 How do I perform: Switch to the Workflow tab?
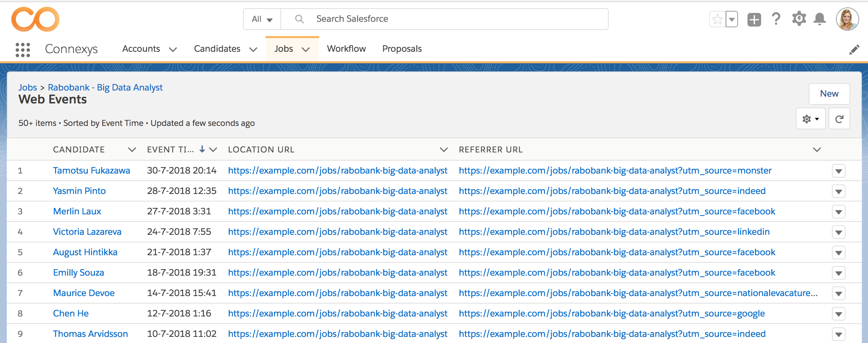[x=346, y=49]
